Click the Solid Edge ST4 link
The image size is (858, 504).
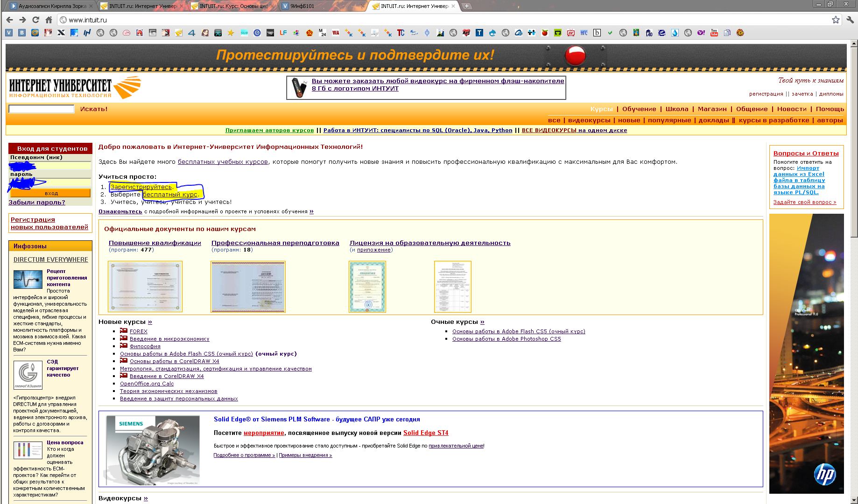point(426,433)
